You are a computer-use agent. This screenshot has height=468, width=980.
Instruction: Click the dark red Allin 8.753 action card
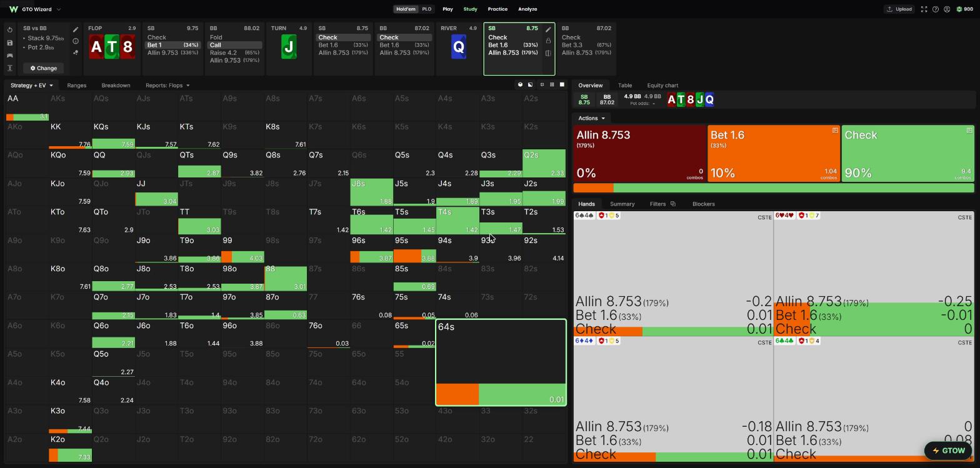click(640, 154)
